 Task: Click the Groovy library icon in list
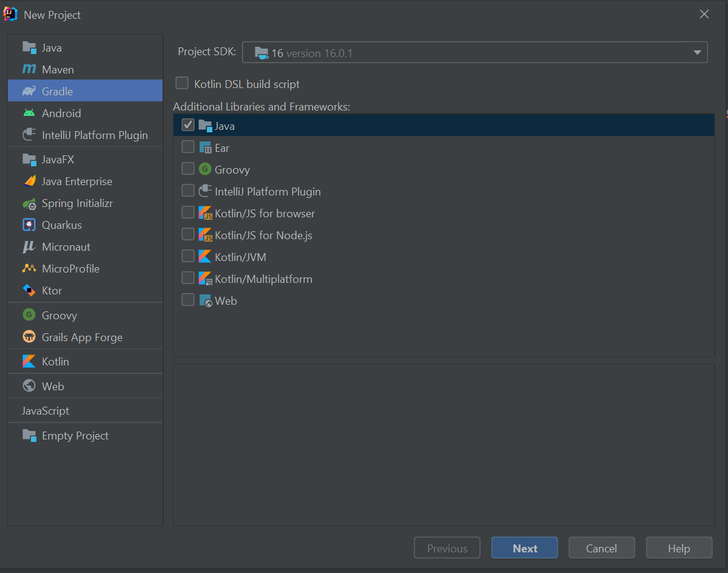pos(205,169)
